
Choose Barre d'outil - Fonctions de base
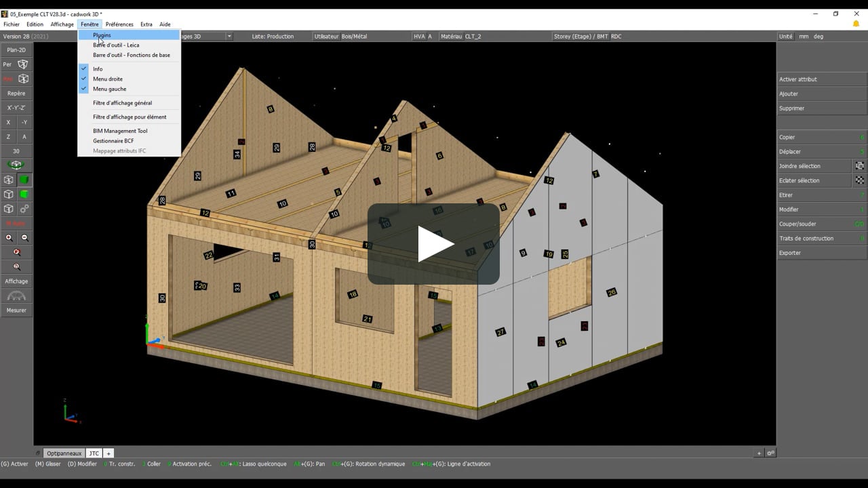coord(130,55)
